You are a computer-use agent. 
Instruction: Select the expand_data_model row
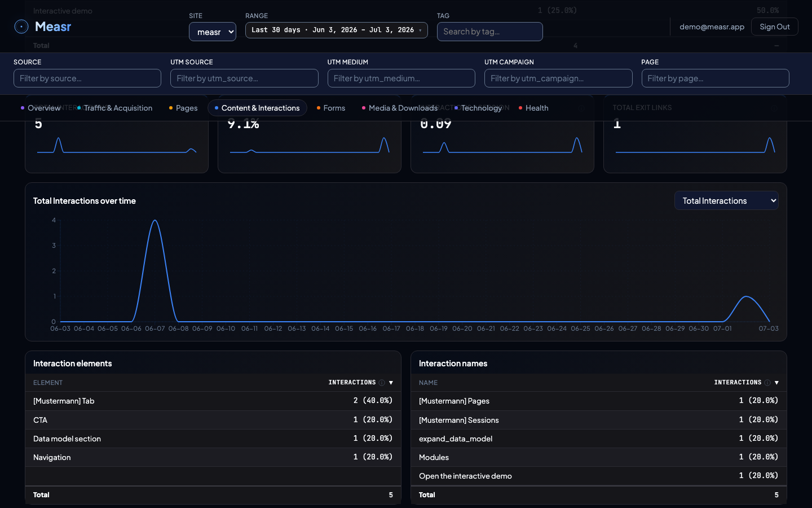(599, 439)
